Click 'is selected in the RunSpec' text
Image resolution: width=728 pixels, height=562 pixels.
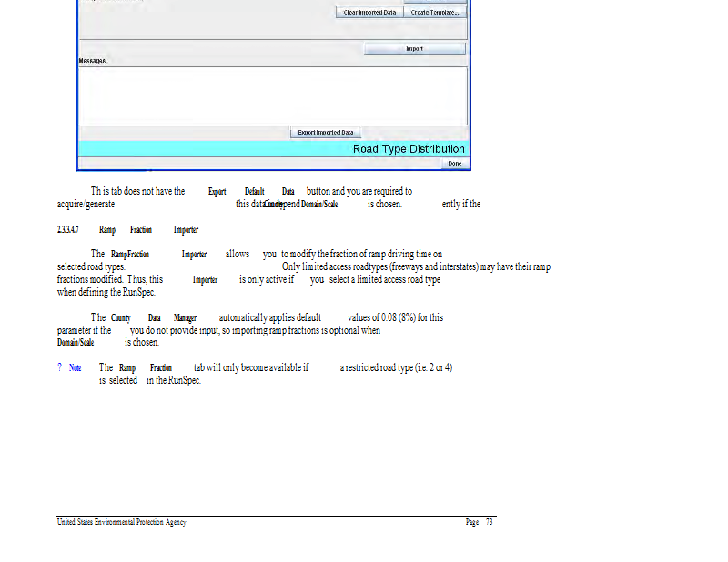point(149,380)
